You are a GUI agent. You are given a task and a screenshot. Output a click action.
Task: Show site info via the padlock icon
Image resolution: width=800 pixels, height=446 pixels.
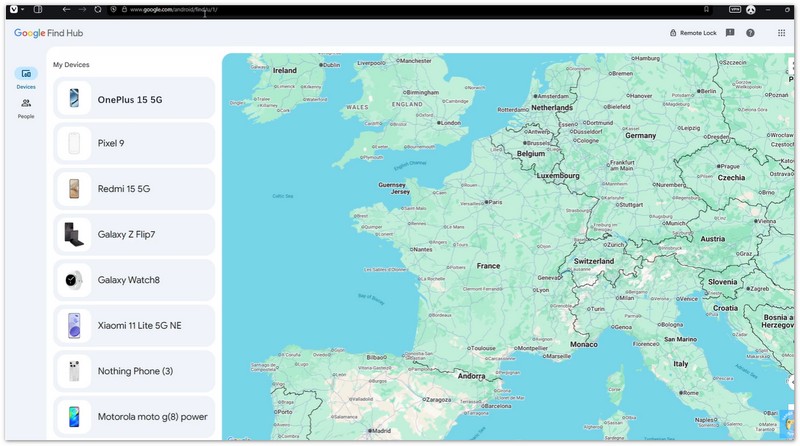[x=124, y=9]
